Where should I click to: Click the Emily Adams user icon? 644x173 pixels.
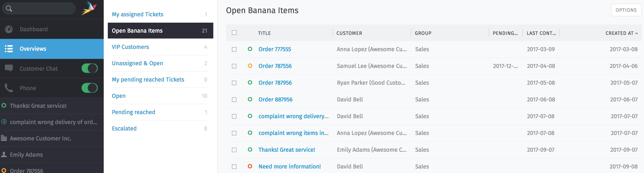coord(4,154)
